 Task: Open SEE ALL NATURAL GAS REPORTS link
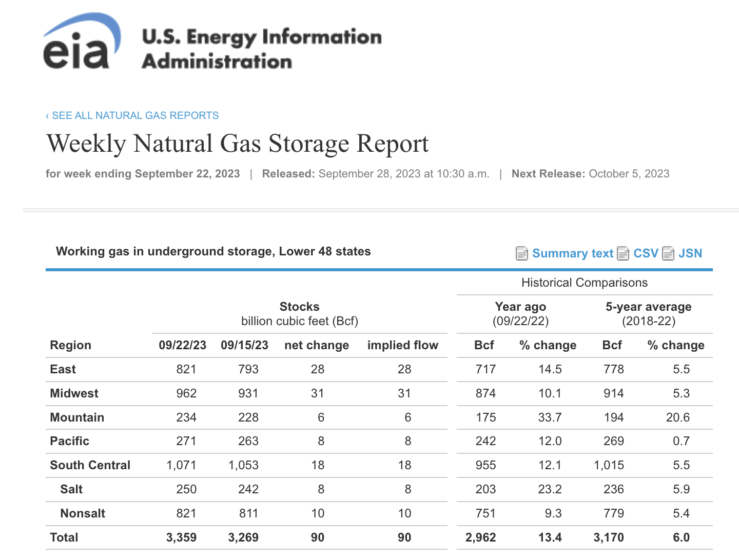135,115
